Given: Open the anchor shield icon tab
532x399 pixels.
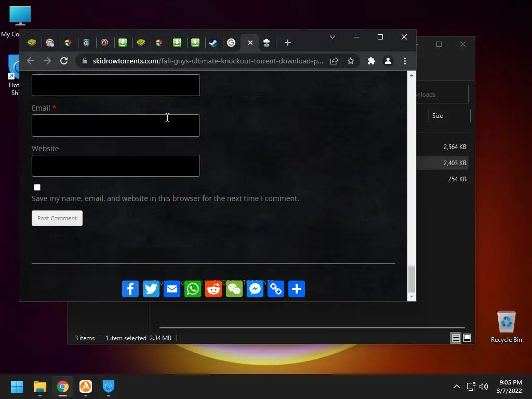Looking at the screenshot, I should [86, 43].
